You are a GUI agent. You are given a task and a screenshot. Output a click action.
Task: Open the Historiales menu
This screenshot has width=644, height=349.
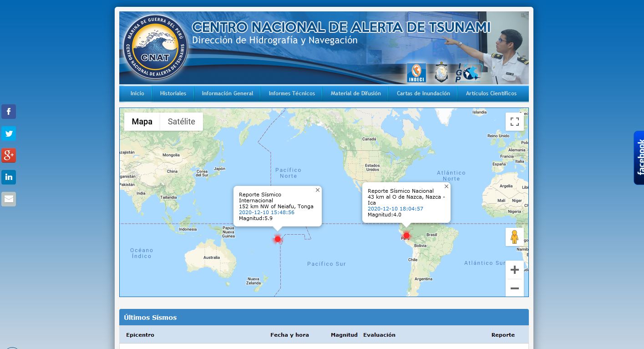point(173,93)
